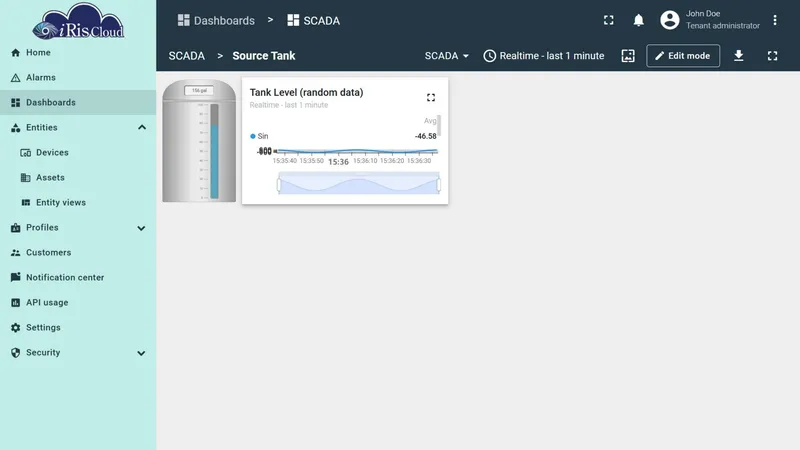Click the Tank Level (random data) title

pos(306,92)
